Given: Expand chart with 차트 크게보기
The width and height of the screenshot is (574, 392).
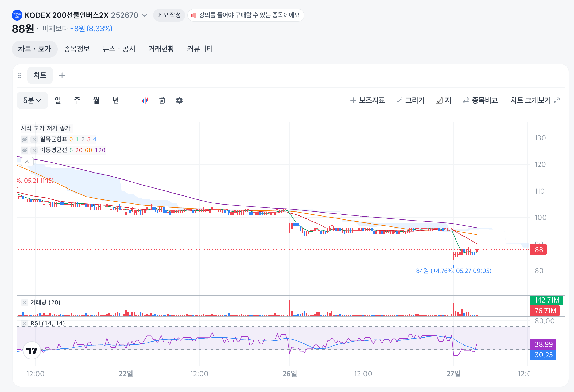Looking at the screenshot, I should click(x=535, y=100).
